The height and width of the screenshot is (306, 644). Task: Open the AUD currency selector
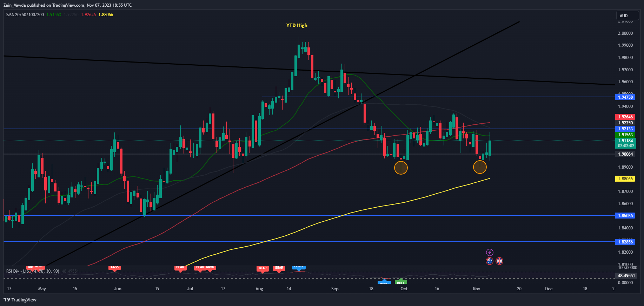coord(628,15)
